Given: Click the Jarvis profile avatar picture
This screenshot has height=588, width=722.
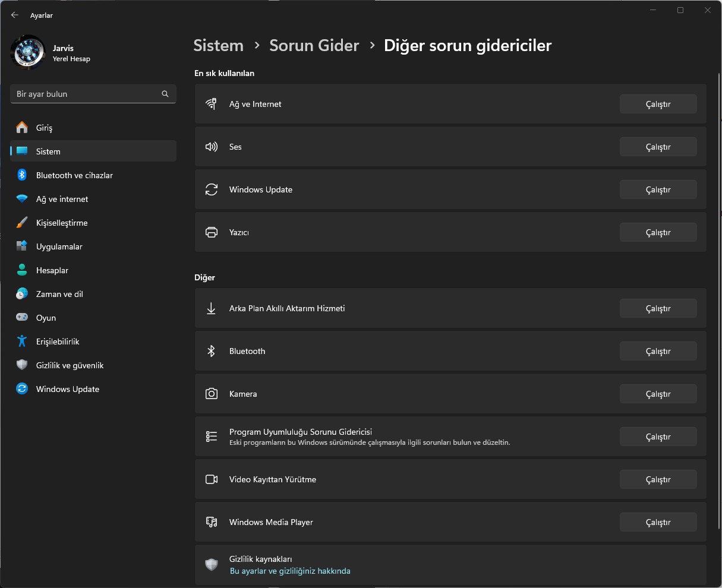Looking at the screenshot, I should point(28,52).
